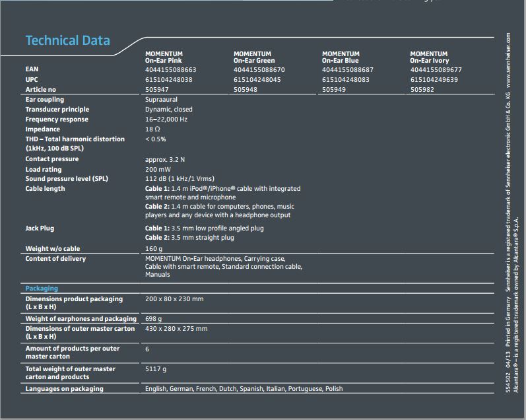Click the Packaging section heading
The height and width of the screenshot is (420, 526).
42,288
